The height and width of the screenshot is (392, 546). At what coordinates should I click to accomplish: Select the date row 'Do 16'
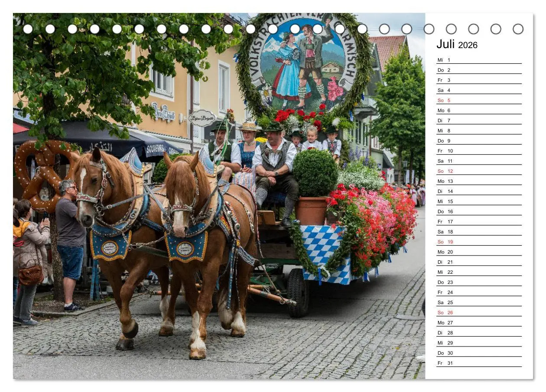click(479, 211)
